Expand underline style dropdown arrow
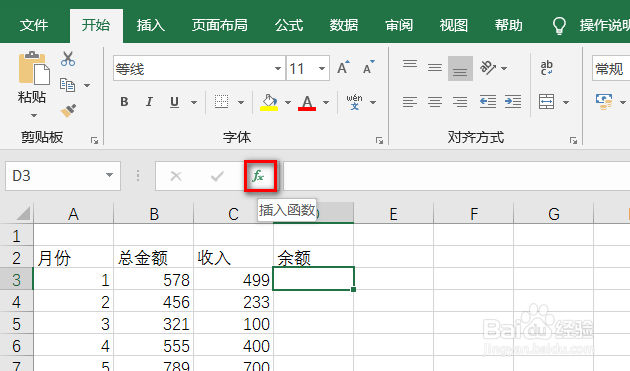Screen dimensions: 630x371 [194, 102]
